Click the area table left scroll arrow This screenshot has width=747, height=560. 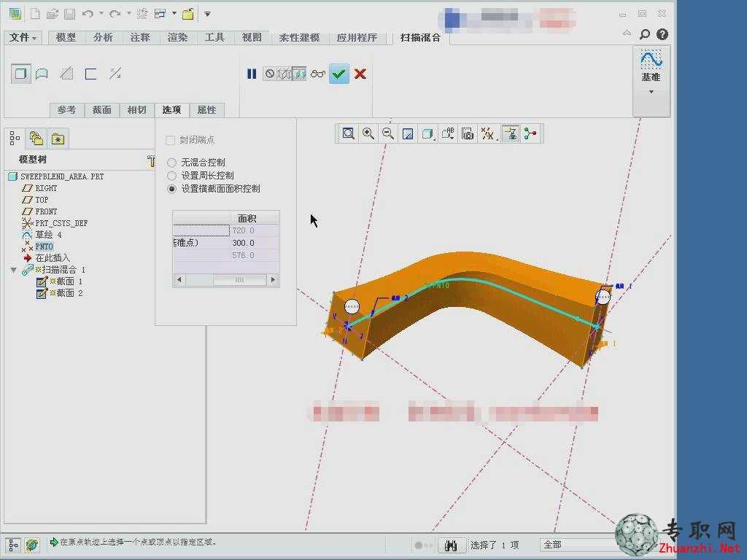179,279
